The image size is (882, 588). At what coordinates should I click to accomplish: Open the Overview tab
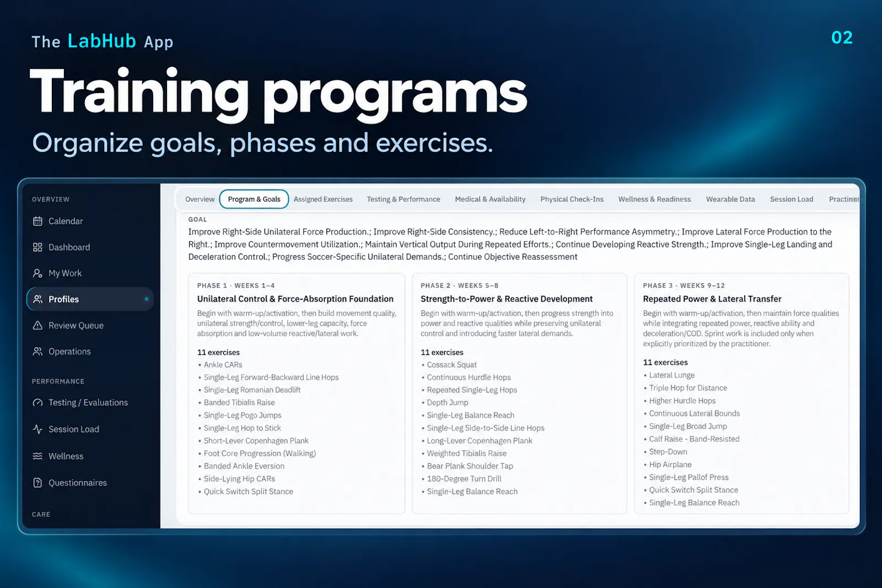[200, 199]
